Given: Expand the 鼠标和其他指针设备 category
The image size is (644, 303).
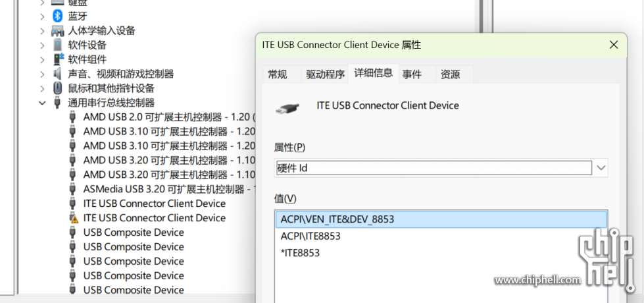Looking at the screenshot, I should [x=42, y=88].
